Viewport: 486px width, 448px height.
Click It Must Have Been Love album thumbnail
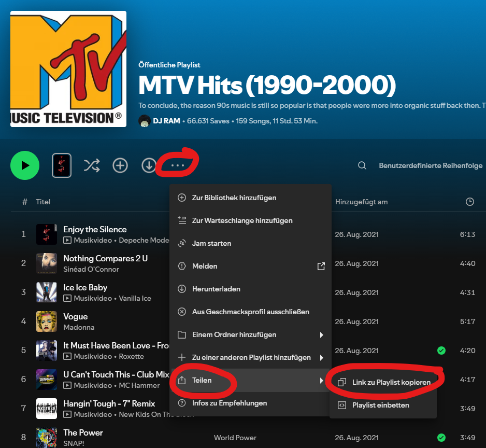(x=47, y=351)
